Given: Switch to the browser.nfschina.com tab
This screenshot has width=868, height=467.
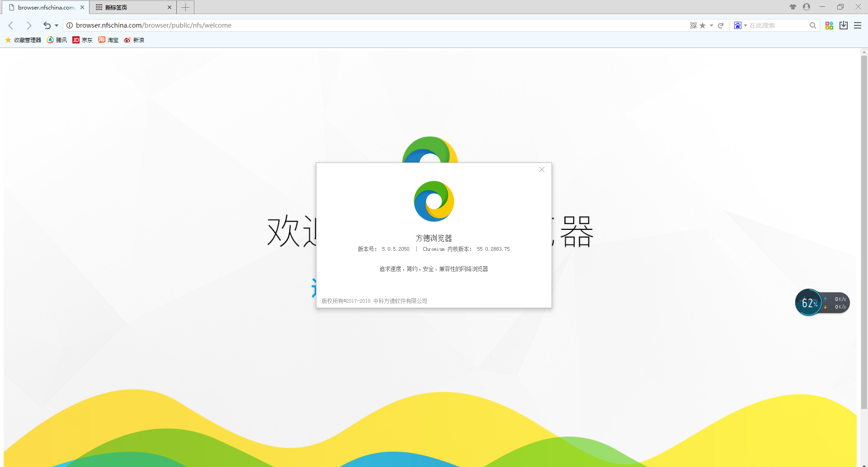Looking at the screenshot, I should pyautogui.click(x=45, y=7).
